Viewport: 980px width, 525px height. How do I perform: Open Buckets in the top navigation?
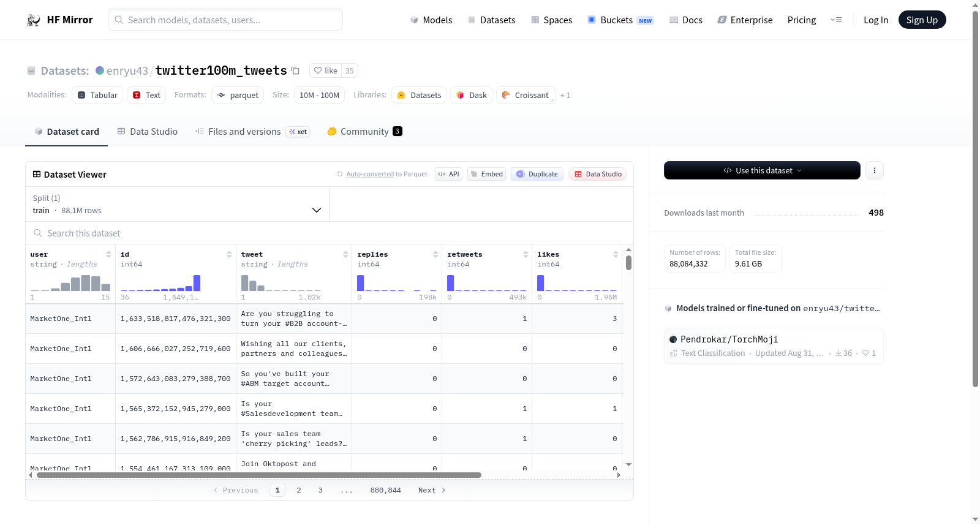(x=620, y=20)
